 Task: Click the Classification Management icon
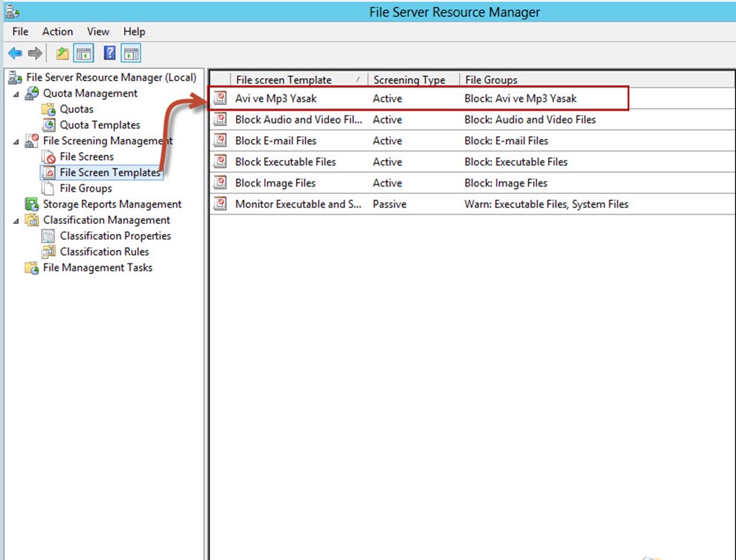click(x=32, y=220)
